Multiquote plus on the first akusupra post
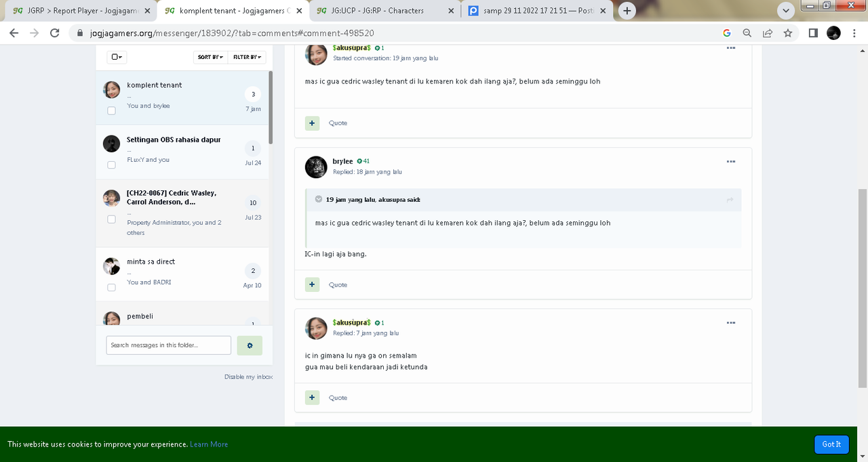 click(312, 123)
